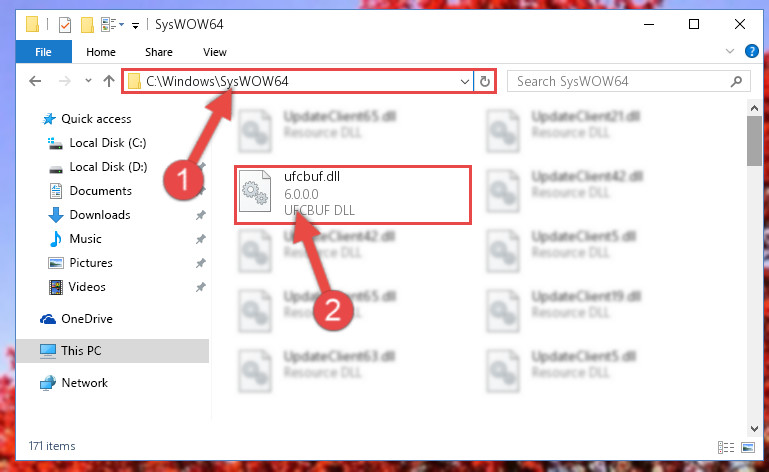The image size is (769, 472).
Task: Click the vertical scrollbar down arrow
Action: pyautogui.click(x=754, y=429)
